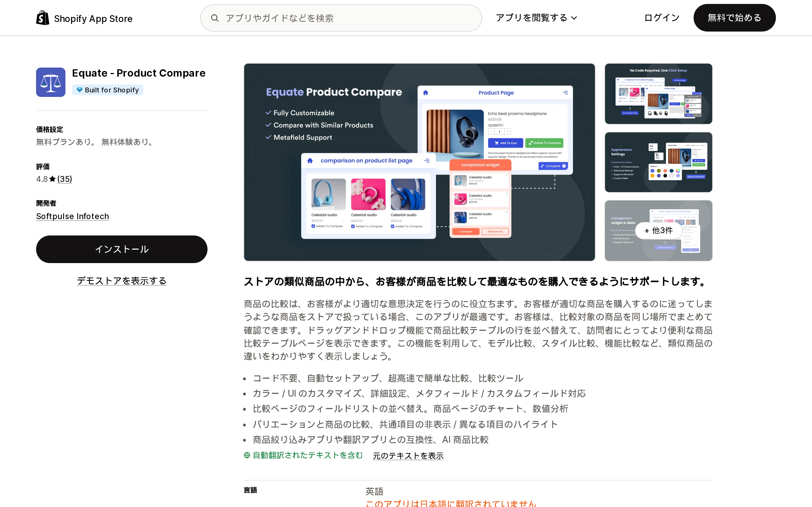The image size is (812, 507).
Task: Open the Softpulse Infotech developer link
Action: 72,216
